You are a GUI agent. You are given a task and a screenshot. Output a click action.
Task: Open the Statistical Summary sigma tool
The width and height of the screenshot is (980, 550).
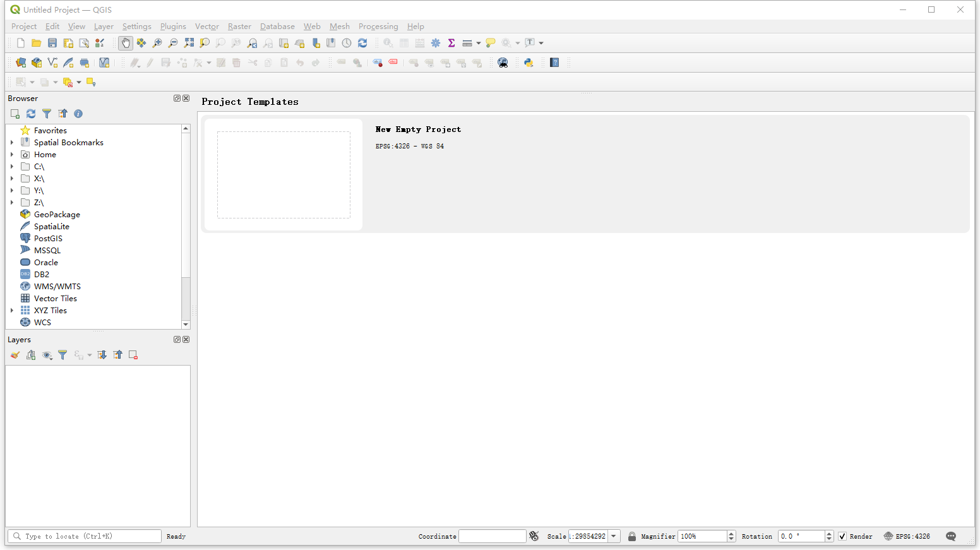coord(451,43)
